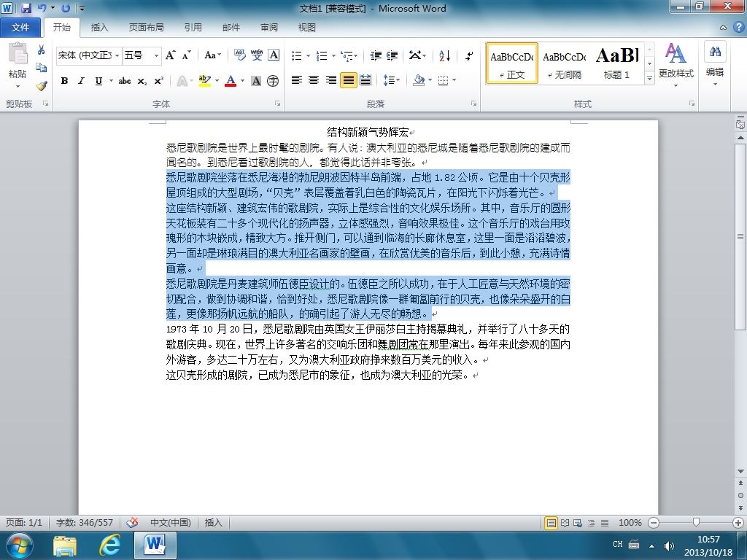Click the Paste clipboard icon
This screenshot has width=747, height=560.
point(18,53)
